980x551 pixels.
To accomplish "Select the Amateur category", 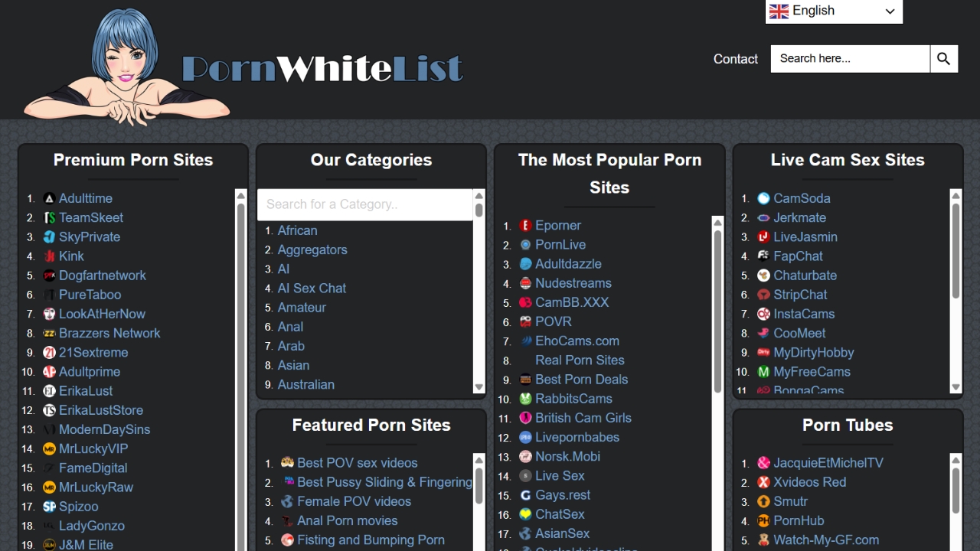I will pos(302,307).
